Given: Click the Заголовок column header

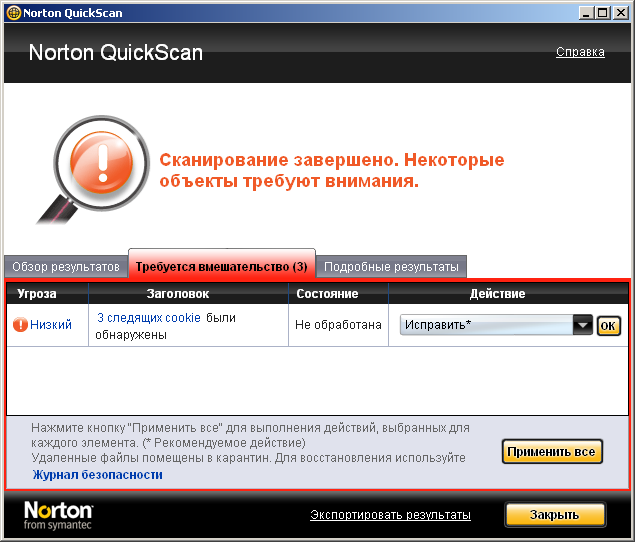Looking at the screenshot, I should [188, 293].
